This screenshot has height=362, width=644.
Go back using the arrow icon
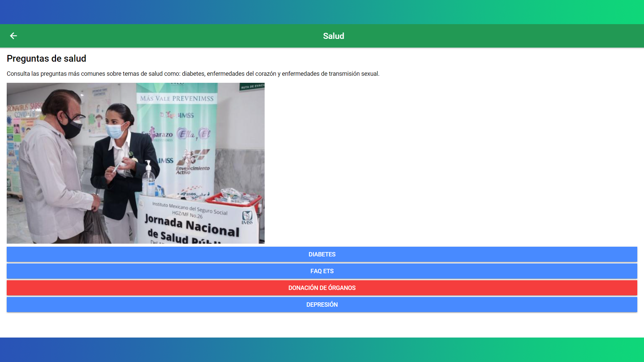tap(13, 36)
